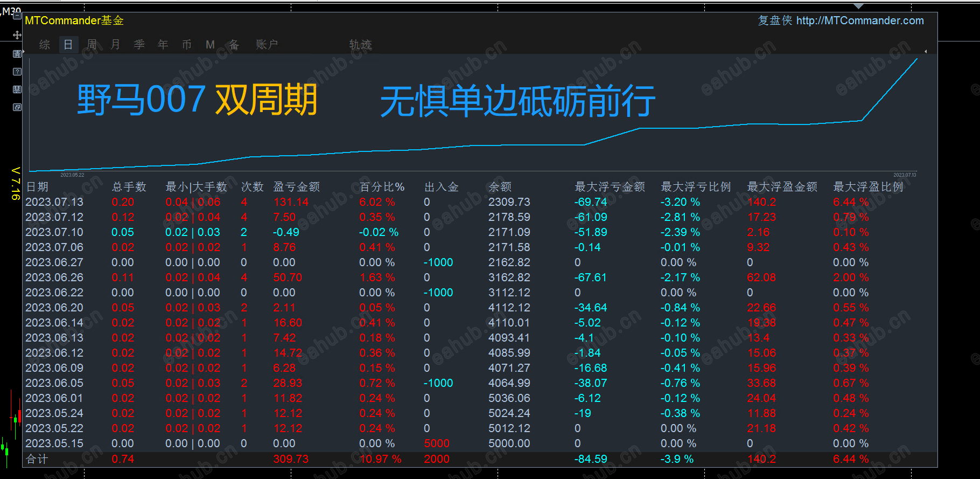Click the 最小|大手数 column header
Image resolution: width=980 pixels, height=479 pixels.
tap(197, 187)
